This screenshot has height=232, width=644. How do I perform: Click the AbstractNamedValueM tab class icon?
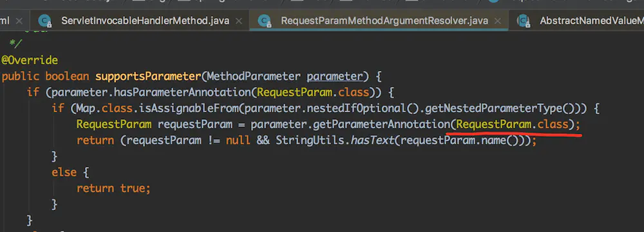(523, 21)
